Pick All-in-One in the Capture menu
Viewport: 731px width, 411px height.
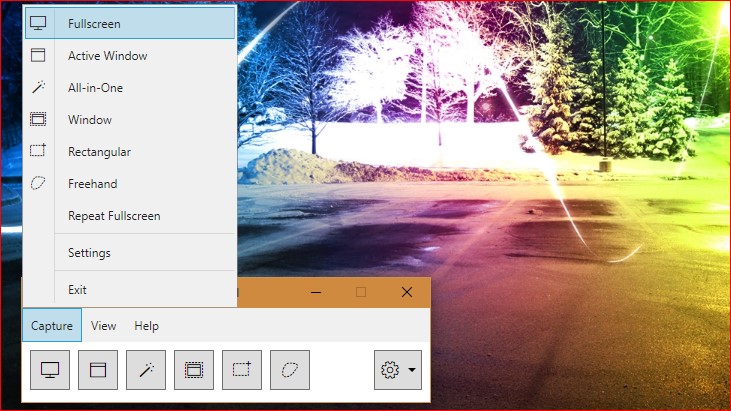click(x=130, y=88)
